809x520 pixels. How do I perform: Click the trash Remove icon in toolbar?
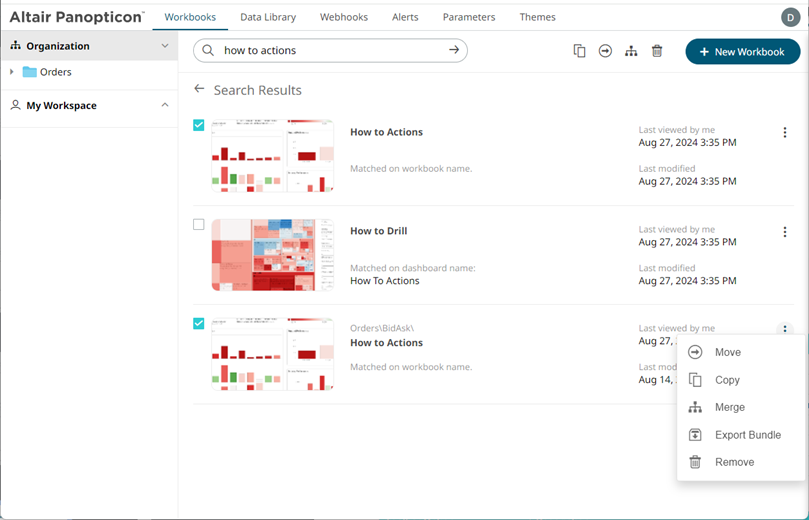[657, 51]
